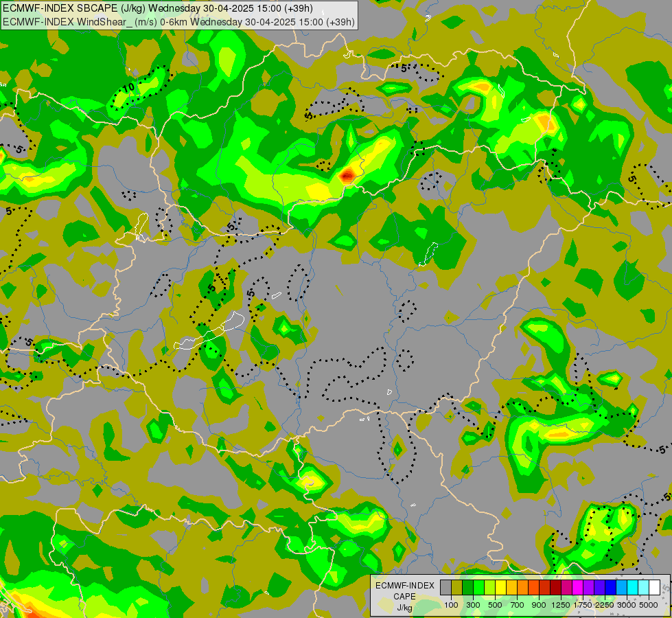The image size is (672, 618).
Task: Click the crimson-pink swatch right of 1250
Action: (566, 588)
